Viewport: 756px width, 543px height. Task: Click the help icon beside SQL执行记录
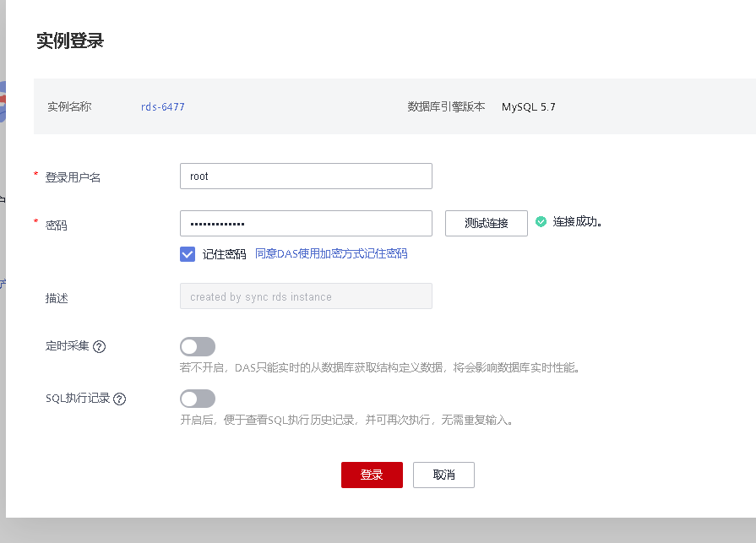click(120, 399)
